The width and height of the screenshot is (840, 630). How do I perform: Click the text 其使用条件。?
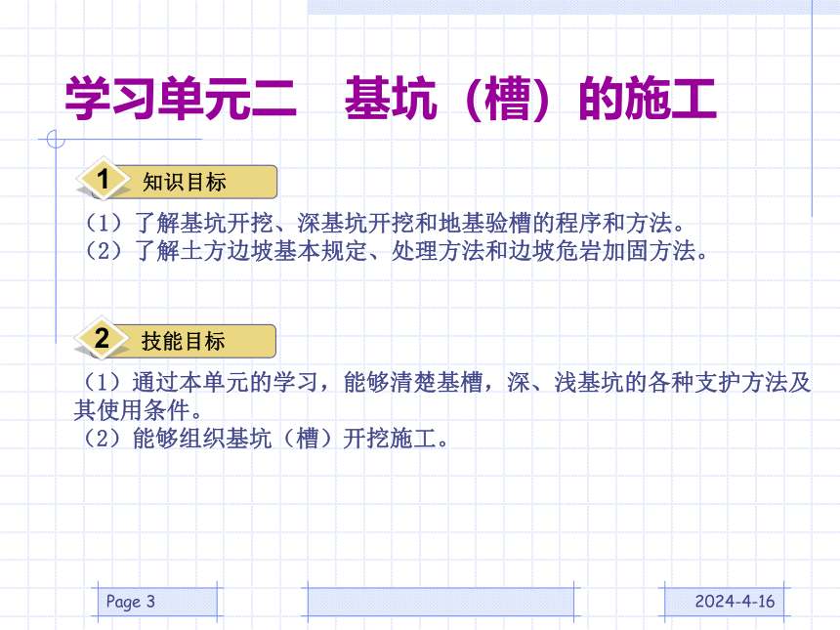[139, 410]
